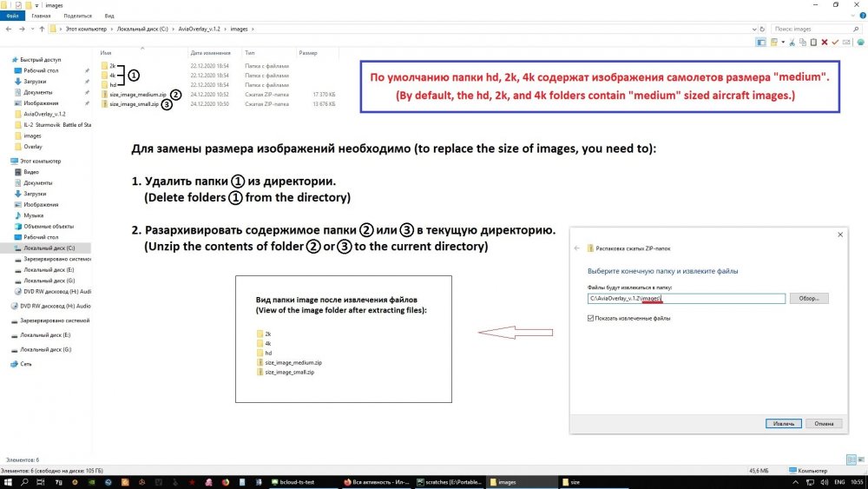The height and width of the screenshot is (489, 868).
Task: Close the ZIP extraction dialog
Action: click(840, 235)
